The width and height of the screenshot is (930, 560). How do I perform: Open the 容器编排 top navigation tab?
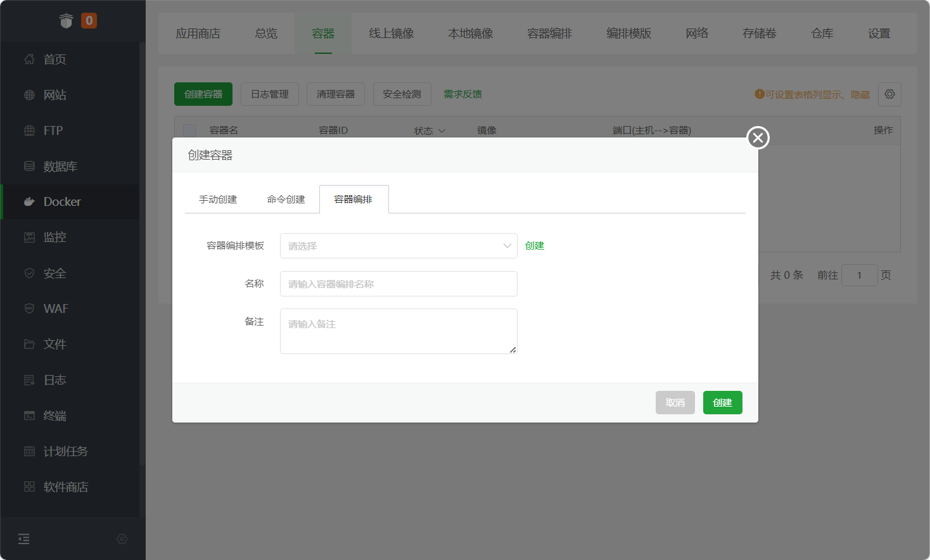550,34
